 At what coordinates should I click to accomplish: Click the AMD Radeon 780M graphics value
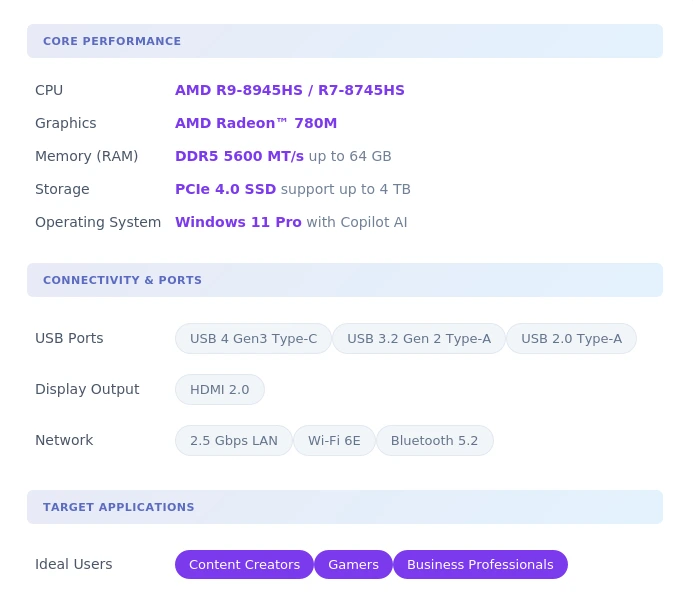[x=256, y=123]
